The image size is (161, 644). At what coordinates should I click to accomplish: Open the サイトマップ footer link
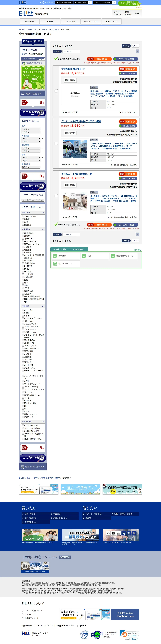(x=30, y=614)
